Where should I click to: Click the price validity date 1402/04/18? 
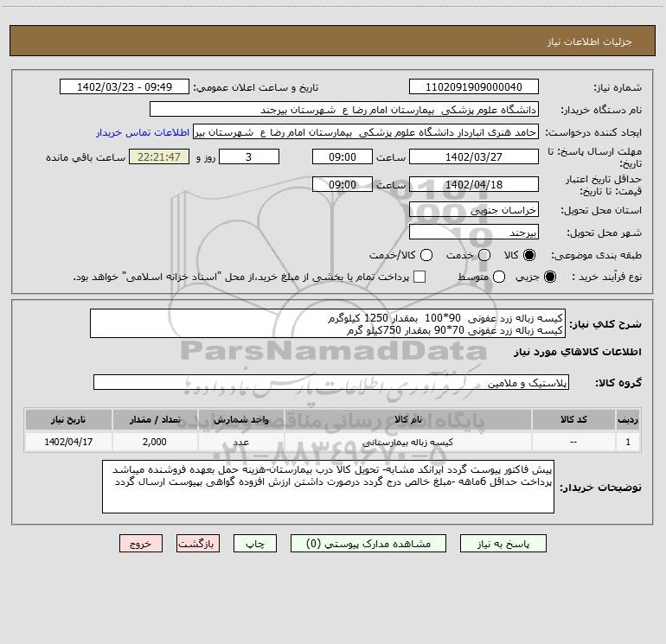pos(474,184)
